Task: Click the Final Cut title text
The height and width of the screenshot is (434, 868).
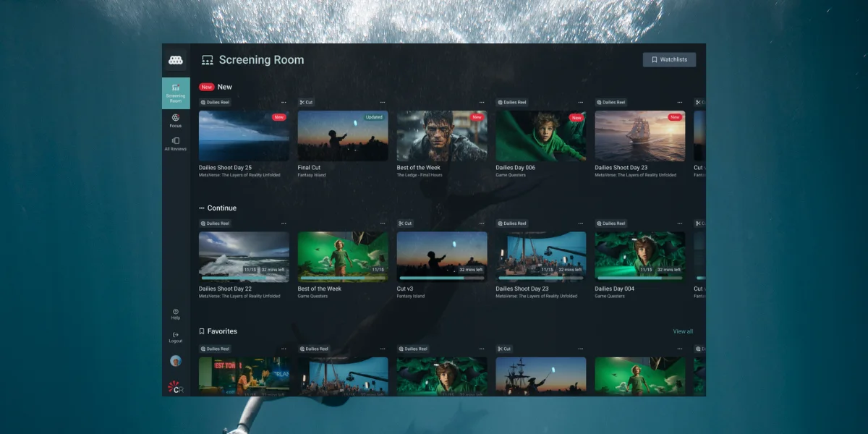Action: pyautogui.click(x=309, y=168)
